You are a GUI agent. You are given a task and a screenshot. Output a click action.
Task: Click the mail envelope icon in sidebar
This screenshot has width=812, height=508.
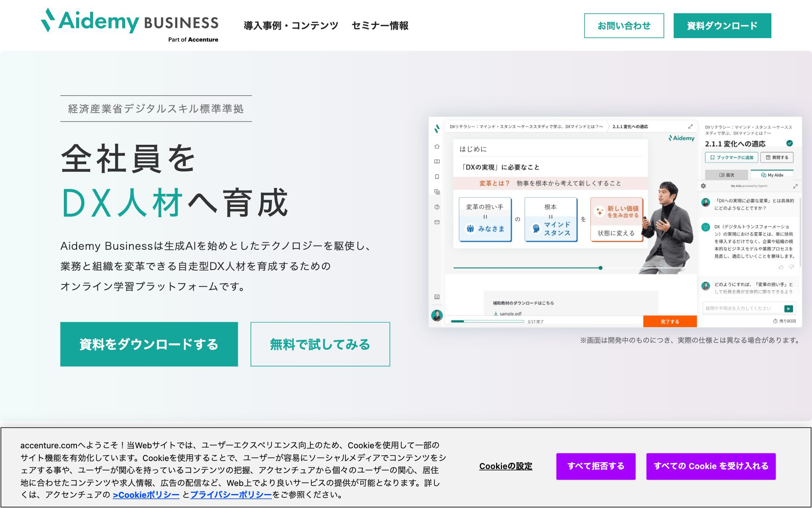tap(437, 222)
